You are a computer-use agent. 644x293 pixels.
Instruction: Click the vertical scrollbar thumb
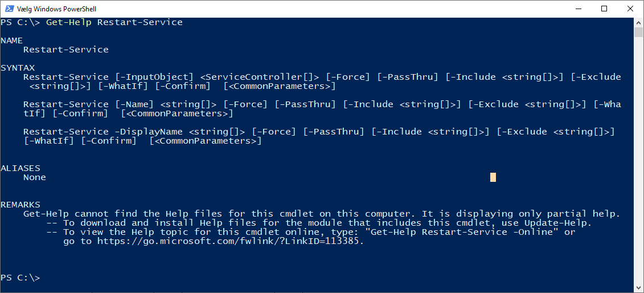[639, 31]
